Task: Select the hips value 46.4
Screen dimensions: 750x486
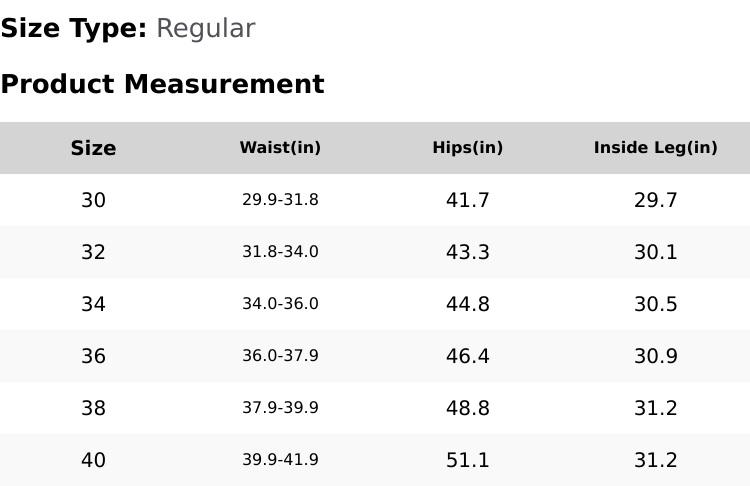Action: pyautogui.click(x=467, y=356)
